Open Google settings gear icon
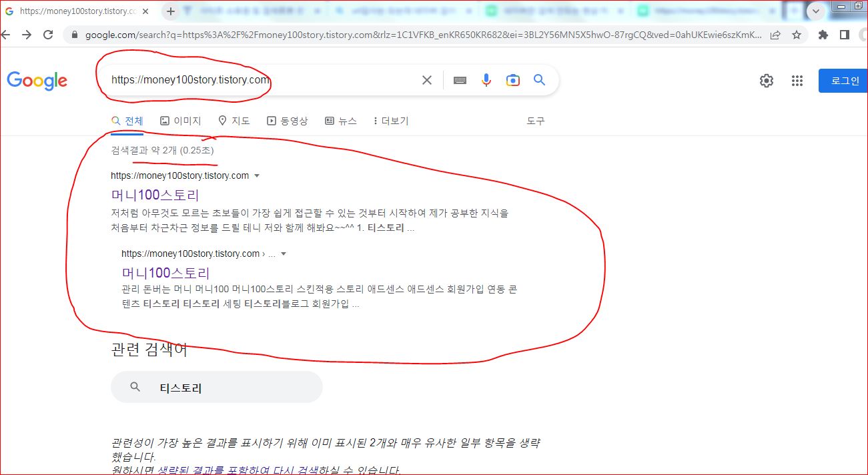868x475 pixels. click(767, 81)
